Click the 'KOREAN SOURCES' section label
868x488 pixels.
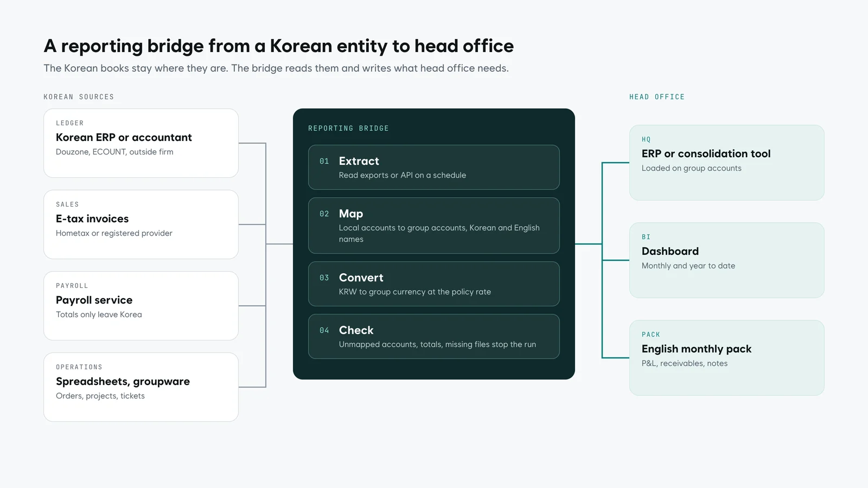[79, 97]
